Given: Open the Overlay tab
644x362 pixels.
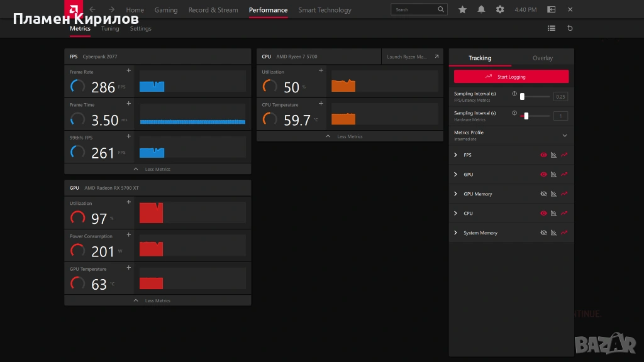Looking at the screenshot, I should 542,58.
